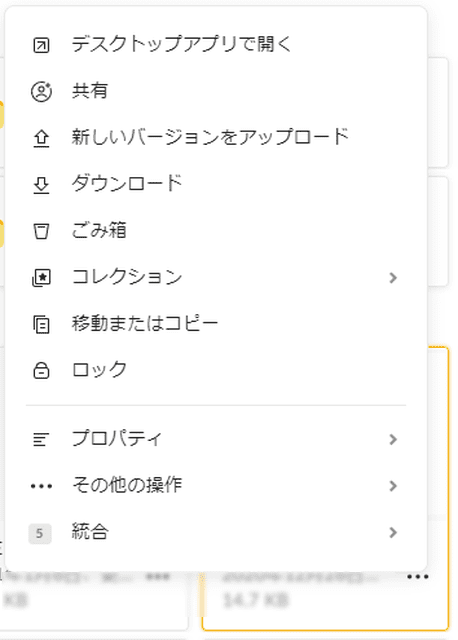458x640 pixels.
Task: Choose the ダウンロード text entry
Action: pos(127,184)
